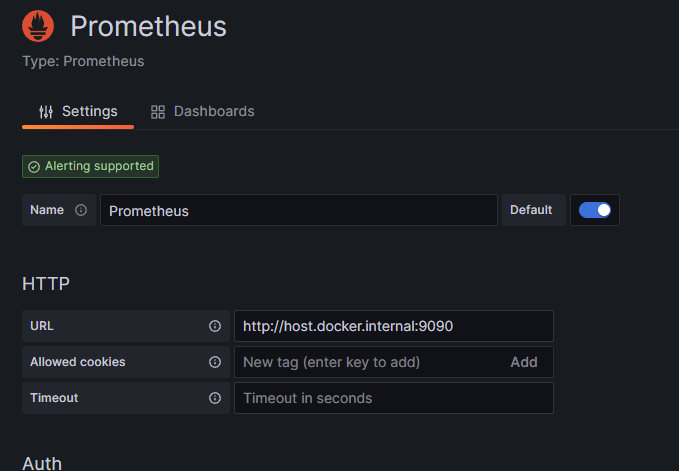This screenshot has height=471, width=679.
Task: Focus the Timeout in seconds field
Action: tap(392, 398)
